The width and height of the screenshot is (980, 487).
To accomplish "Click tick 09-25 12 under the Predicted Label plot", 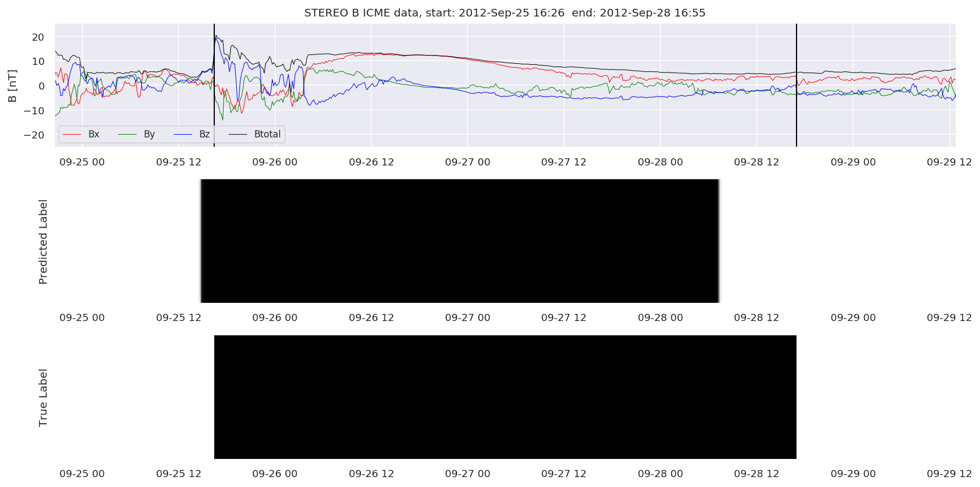I will tap(179, 318).
